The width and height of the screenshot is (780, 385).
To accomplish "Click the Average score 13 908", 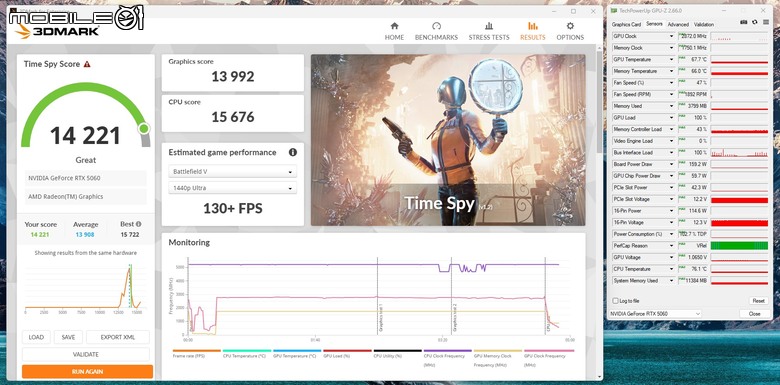I will 85,235.
